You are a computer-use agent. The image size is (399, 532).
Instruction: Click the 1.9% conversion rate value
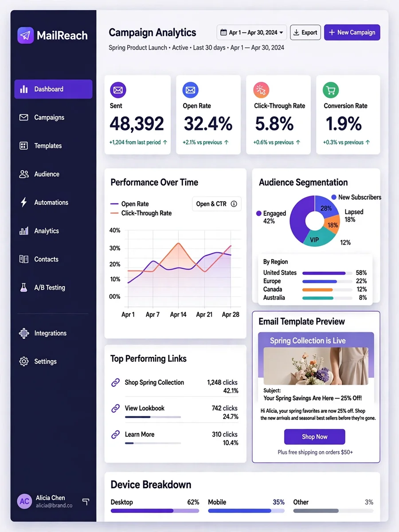pos(344,124)
